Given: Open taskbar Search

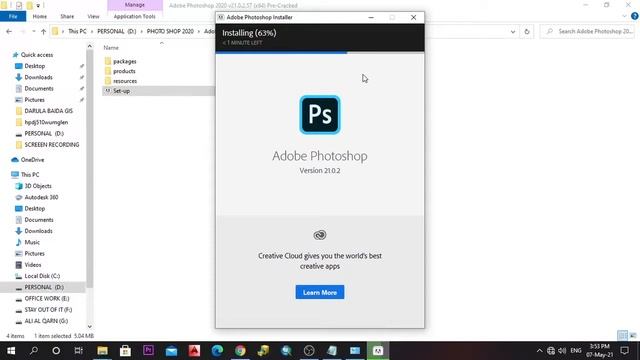Looking at the screenshot, I should pos(34,351).
